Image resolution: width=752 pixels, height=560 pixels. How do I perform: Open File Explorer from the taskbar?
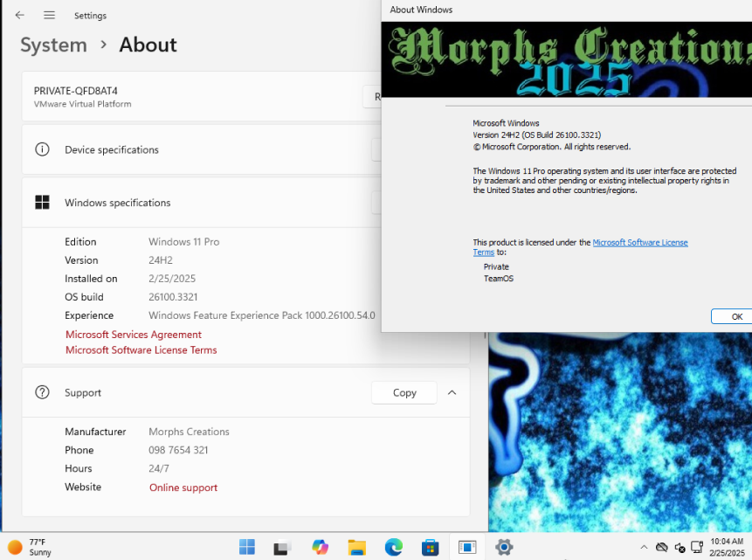[357, 547]
